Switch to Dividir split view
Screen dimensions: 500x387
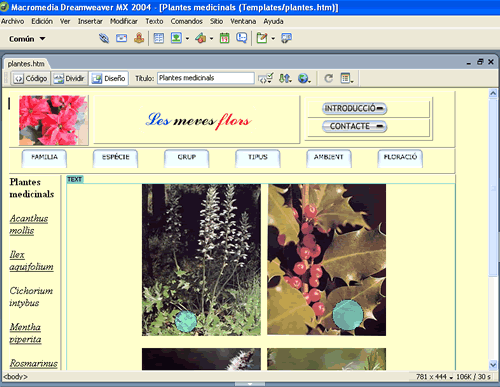[x=69, y=79]
